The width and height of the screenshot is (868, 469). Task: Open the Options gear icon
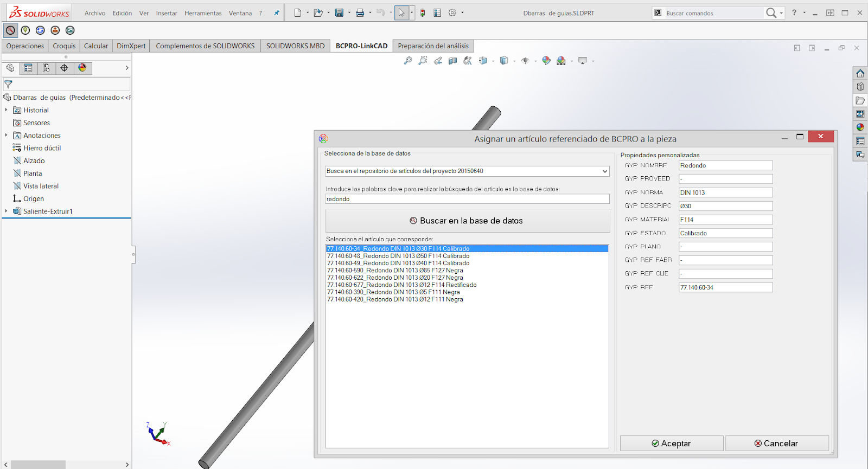coord(452,12)
